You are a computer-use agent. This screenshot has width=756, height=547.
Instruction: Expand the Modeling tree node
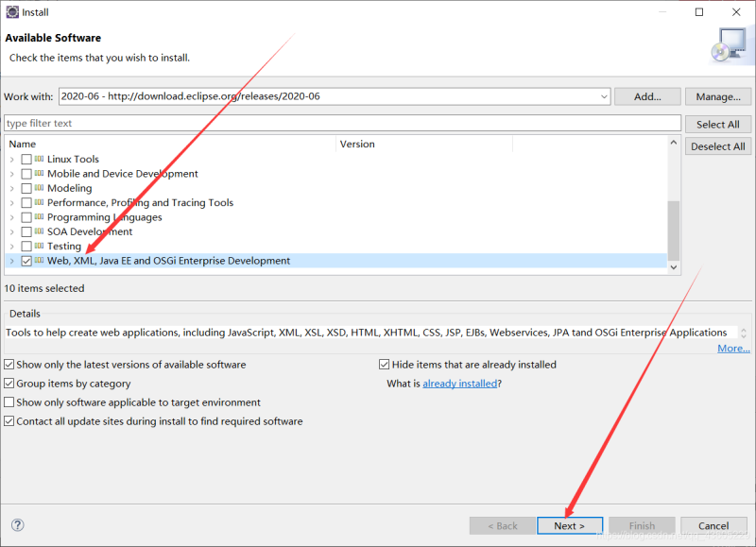(12, 188)
